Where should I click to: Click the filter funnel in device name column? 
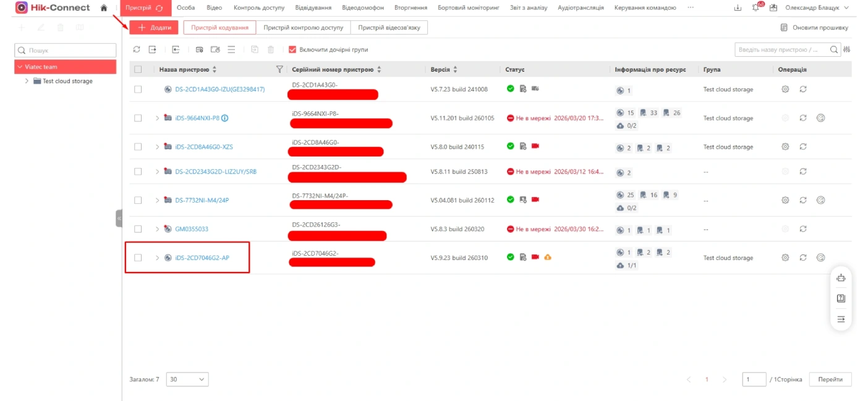(x=279, y=69)
